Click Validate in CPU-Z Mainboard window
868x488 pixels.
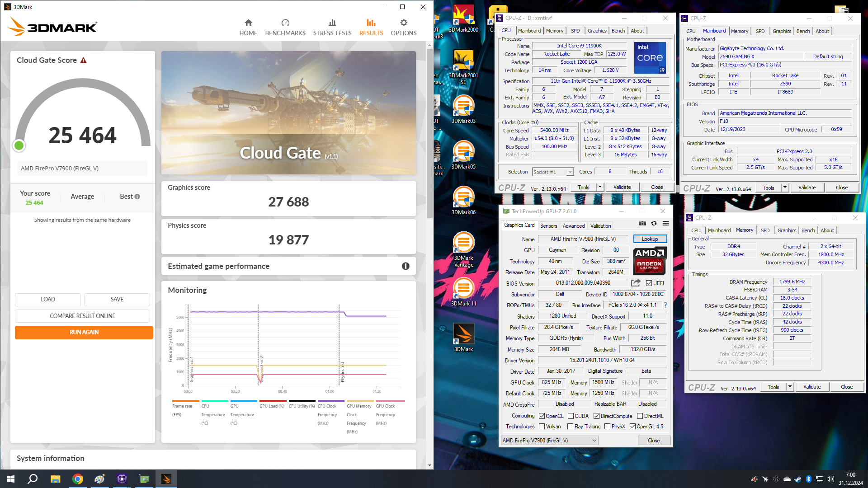(807, 188)
